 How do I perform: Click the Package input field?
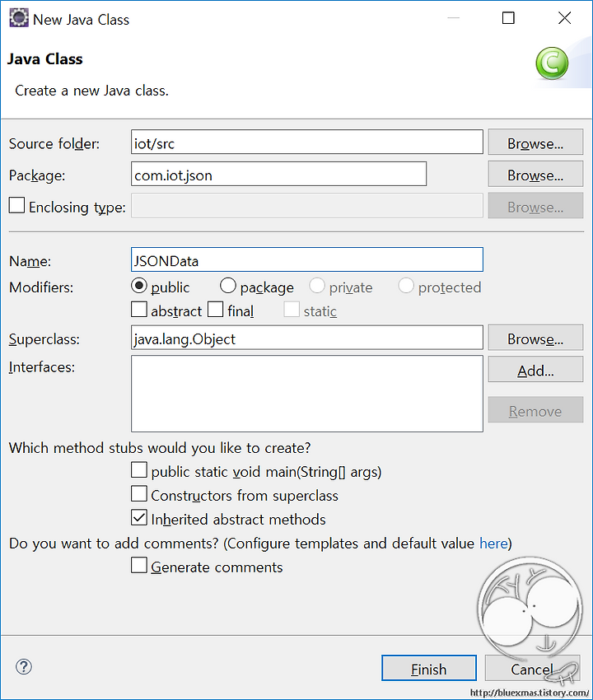point(278,174)
